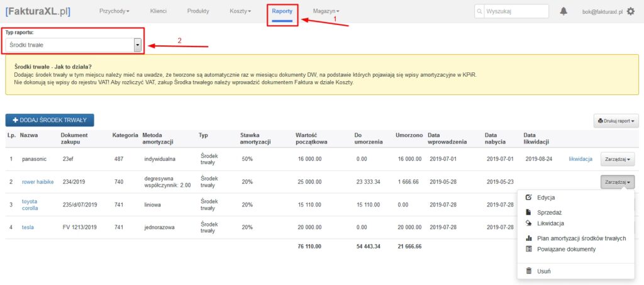
Task: Click the likwidacja link in panasonic row
Action: pos(580,159)
